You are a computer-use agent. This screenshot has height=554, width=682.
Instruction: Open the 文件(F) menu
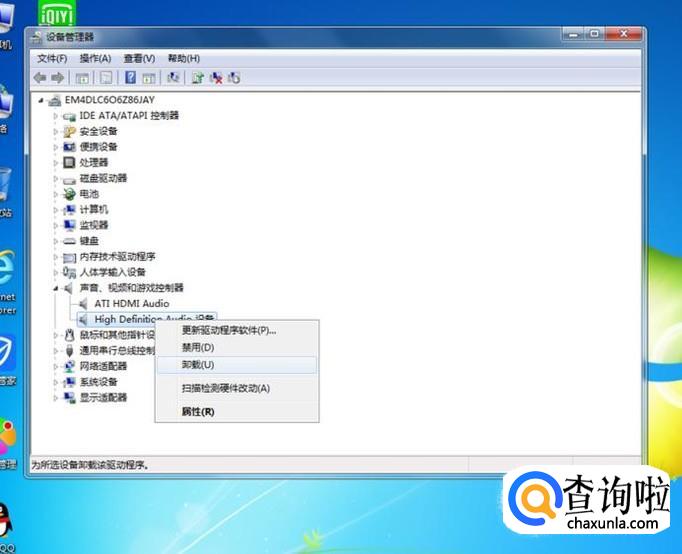tap(52, 58)
